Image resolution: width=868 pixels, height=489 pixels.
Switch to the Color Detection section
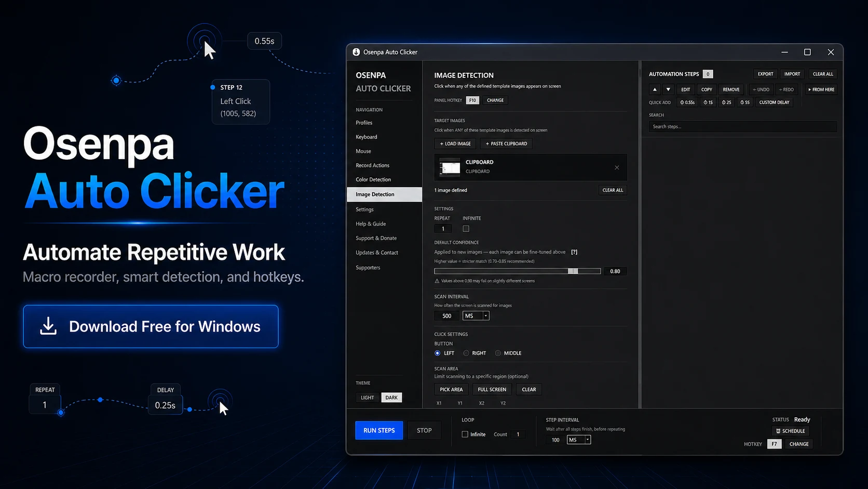(373, 179)
